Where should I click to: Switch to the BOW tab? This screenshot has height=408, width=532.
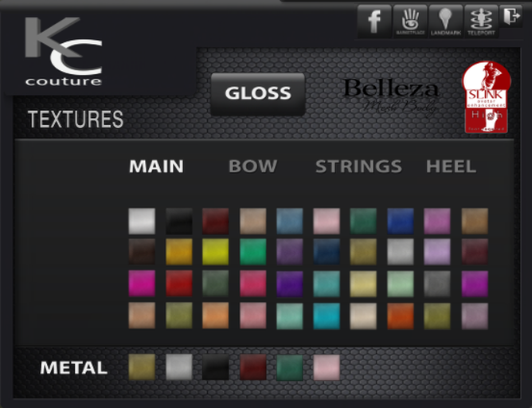[x=252, y=167]
